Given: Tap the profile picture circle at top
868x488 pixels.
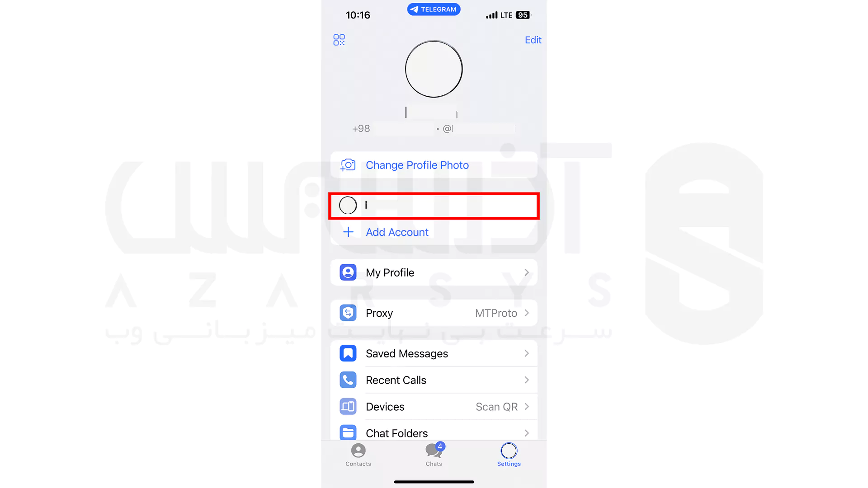Looking at the screenshot, I should [x=434, y=68].
